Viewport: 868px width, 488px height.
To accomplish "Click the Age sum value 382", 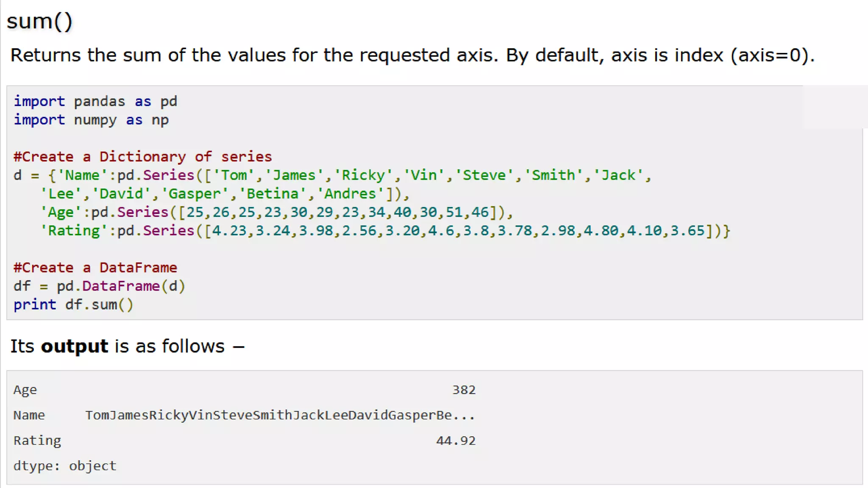I will coord(464,390).
